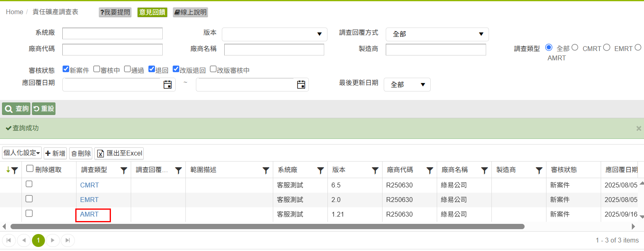
Task: Open the AMRT survey link in the table
Action: point(89,214)
